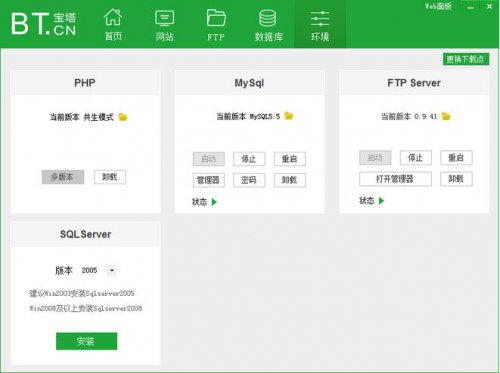Open the MySql 管理器 button
This screenshot has height=373, width=500.
[x=209, y=180]
